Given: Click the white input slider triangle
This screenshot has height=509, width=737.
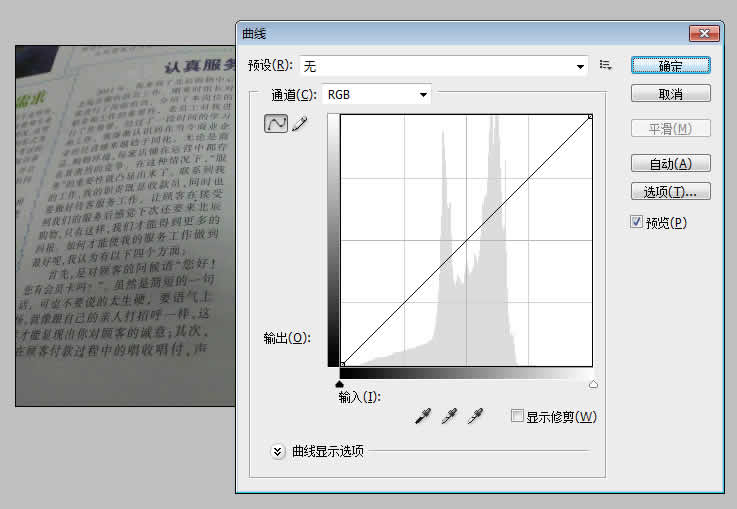Looking at the screenshot, I should [593, 383].
